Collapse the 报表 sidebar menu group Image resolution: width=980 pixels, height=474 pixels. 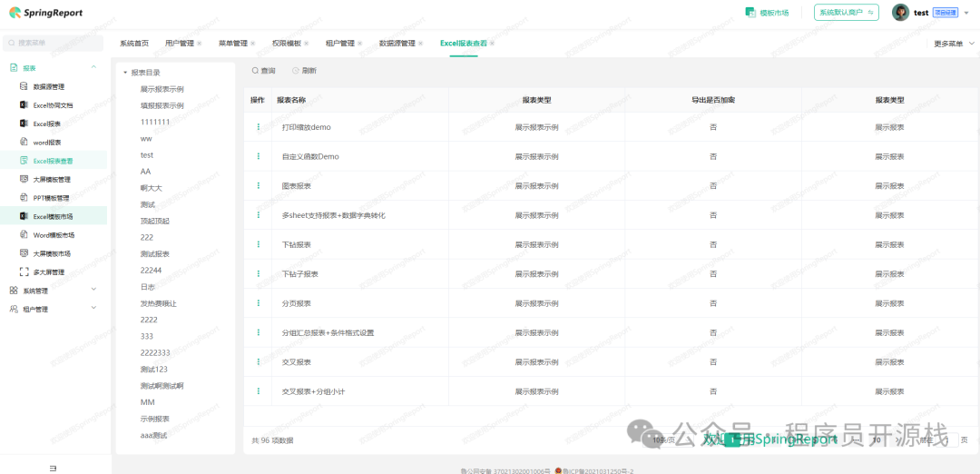(x=93, y=67)
